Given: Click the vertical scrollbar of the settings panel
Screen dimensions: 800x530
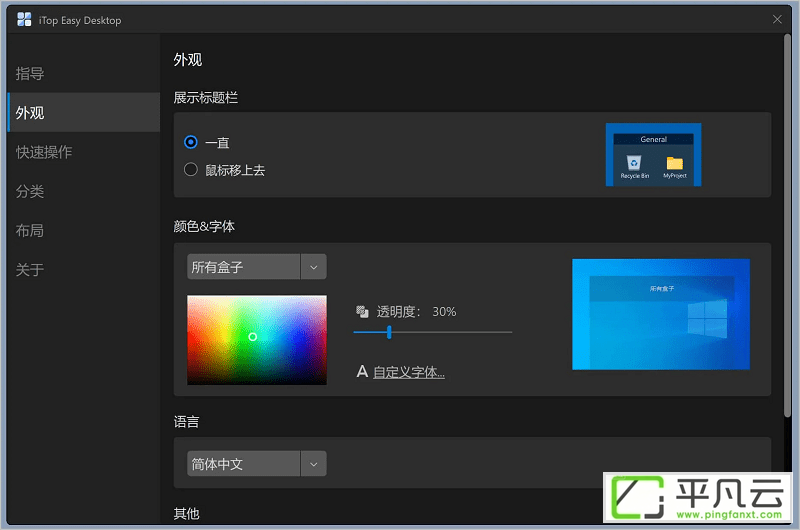Looking at the screenshot, I should pyautogui.click(x=787, y=224).
